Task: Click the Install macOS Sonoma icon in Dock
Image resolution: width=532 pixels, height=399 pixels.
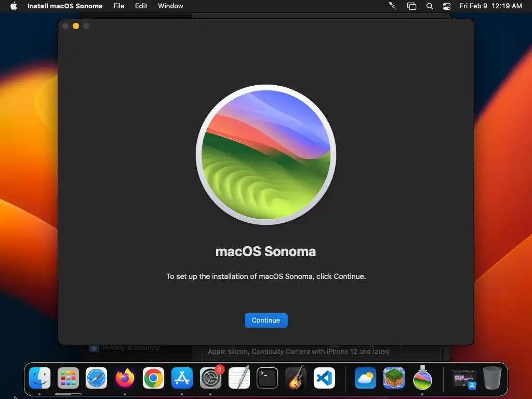Action: (422, 378)
